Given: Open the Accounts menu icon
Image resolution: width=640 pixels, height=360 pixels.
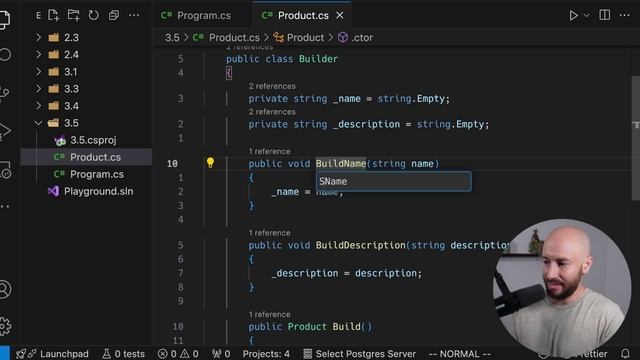Looking at the screenshot, I should (5, 289).
